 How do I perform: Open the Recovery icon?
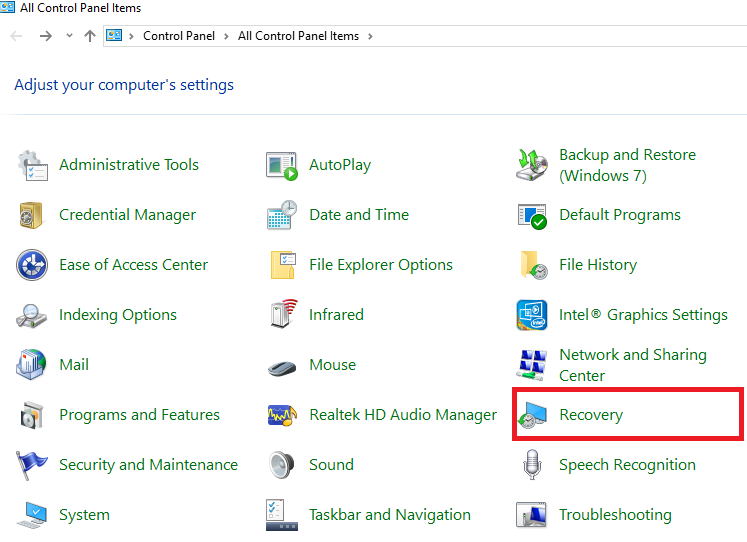(x=532, y=415)
